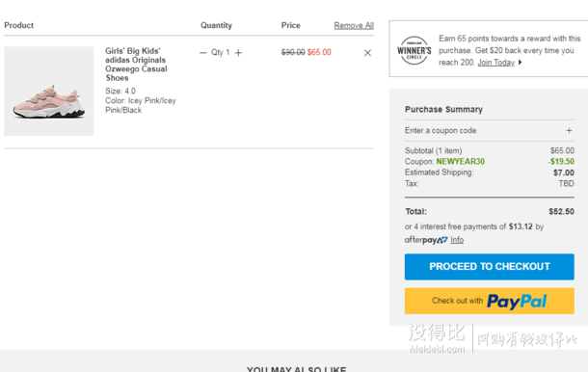Decrease quantity with the minus icon

tap(202, 53)
